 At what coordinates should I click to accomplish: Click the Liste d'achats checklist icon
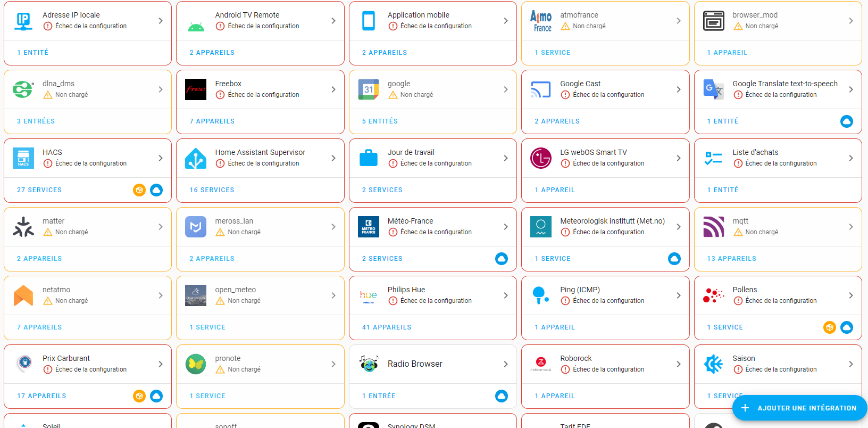[713, 158]
